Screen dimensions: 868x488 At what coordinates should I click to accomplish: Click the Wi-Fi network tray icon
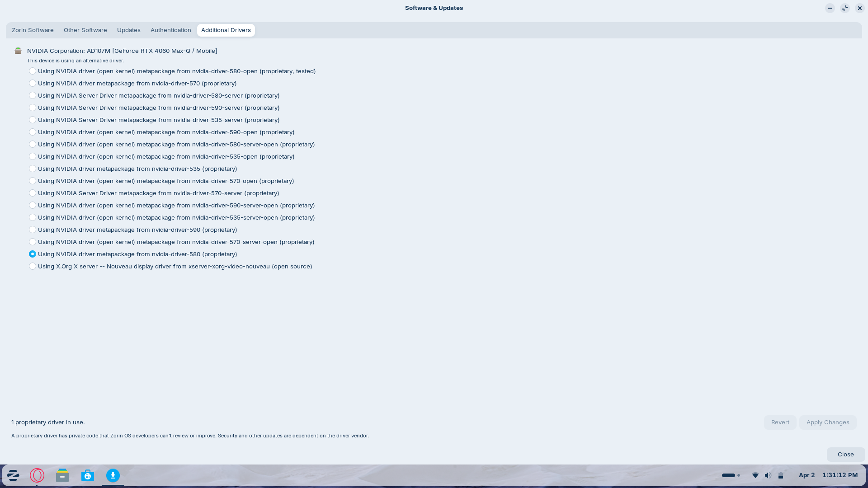click(x=755, y=475)
